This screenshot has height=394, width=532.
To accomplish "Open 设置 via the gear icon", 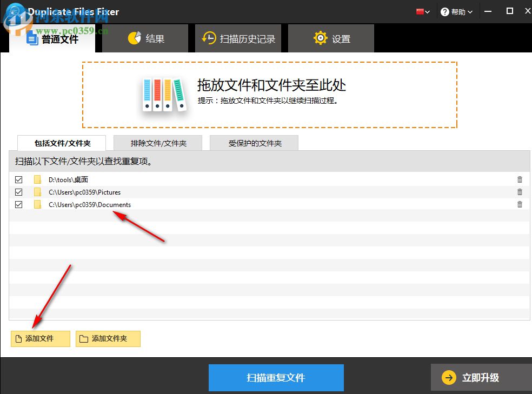I will click(x=320, y=38).
